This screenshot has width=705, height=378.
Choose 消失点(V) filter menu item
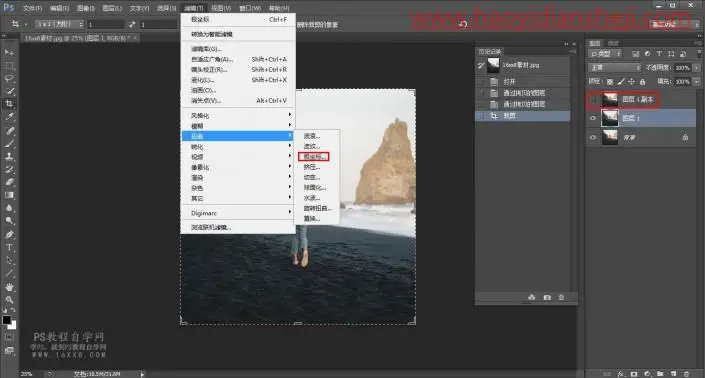pos(238,101)
